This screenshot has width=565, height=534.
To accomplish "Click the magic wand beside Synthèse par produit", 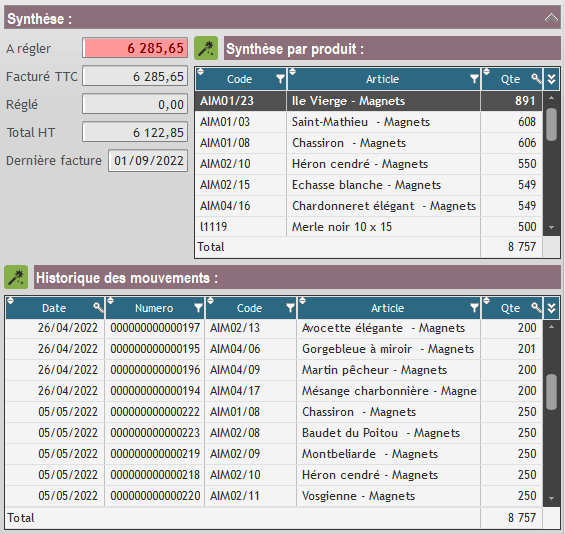I will click(x=206, y=48).
